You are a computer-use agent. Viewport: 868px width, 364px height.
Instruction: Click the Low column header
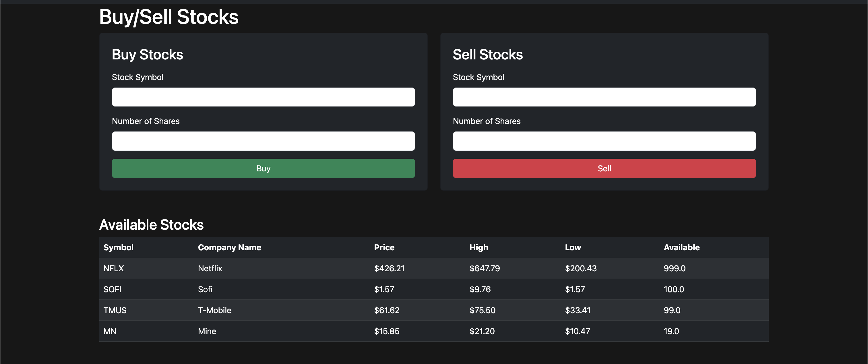pyautogui.click(x=573, y=247)
